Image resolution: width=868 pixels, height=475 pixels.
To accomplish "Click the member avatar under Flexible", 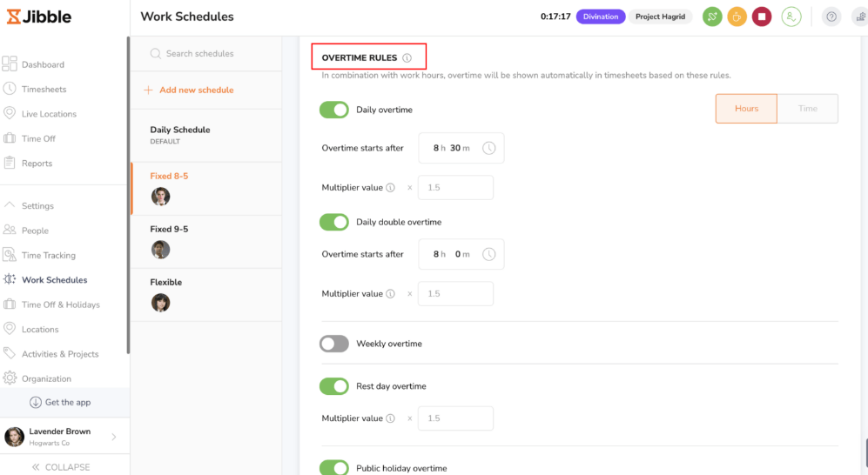I will 160,303.
